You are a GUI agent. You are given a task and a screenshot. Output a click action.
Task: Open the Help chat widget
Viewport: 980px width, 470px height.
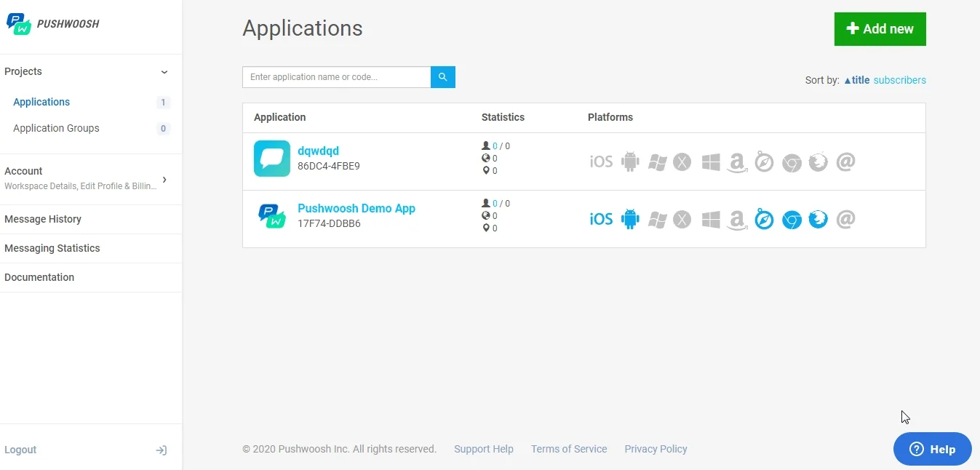coord(933,449)
